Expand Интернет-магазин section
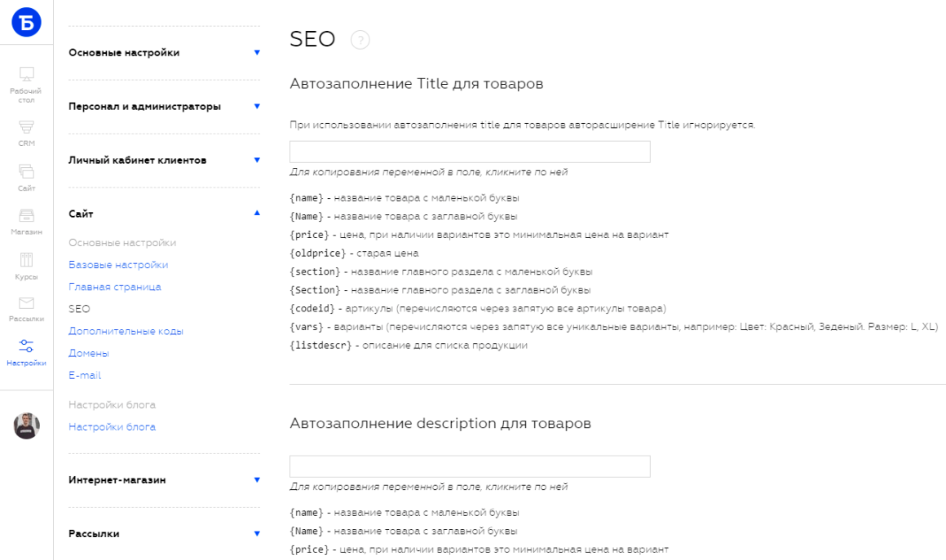Viewport: 946px width, 560px height. tap(164, 480)
